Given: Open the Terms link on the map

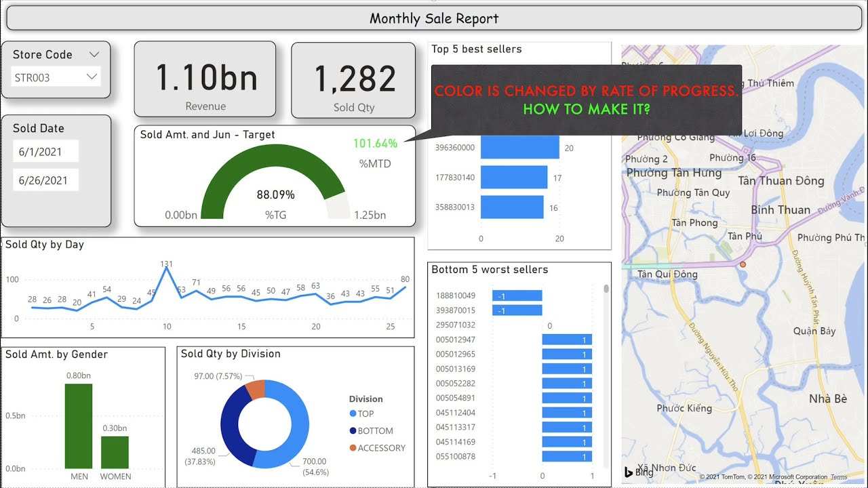Looking at the screenshot, I should click(x=839, y=477).
